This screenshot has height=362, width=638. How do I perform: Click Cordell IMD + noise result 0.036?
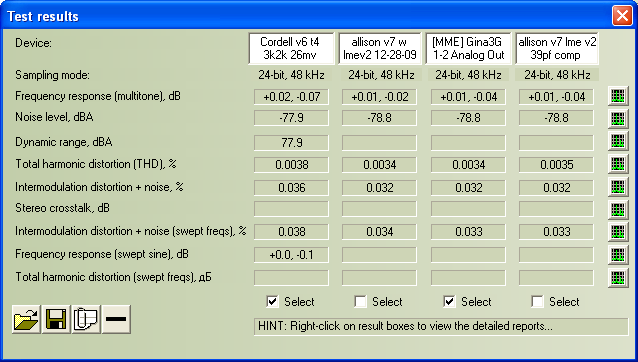point(291,188)
